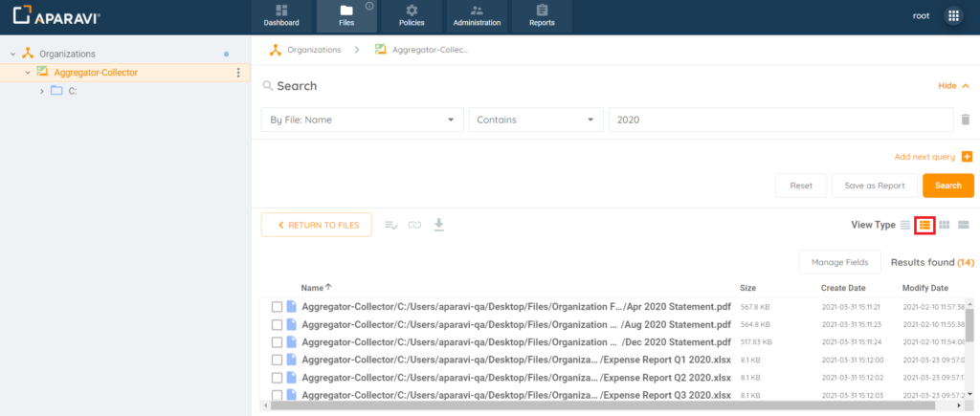Expand the C: folder tree node

(42, 91)
